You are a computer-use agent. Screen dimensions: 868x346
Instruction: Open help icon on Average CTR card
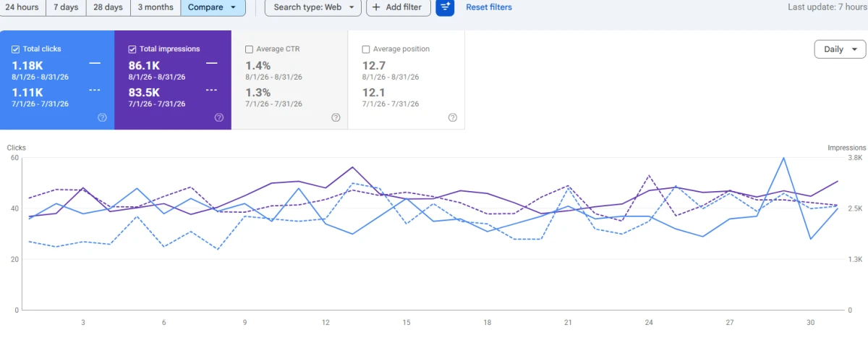tap(336, 117)
